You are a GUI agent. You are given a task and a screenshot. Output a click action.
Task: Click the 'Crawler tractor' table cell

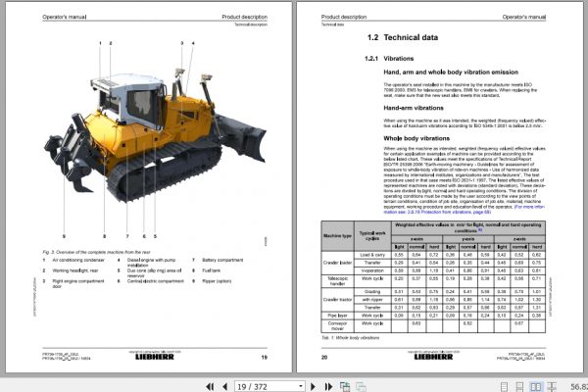point(337,300)
